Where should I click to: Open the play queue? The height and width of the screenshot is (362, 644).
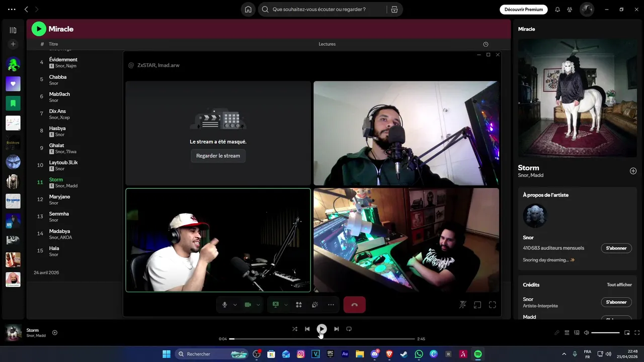coord(567,333)
